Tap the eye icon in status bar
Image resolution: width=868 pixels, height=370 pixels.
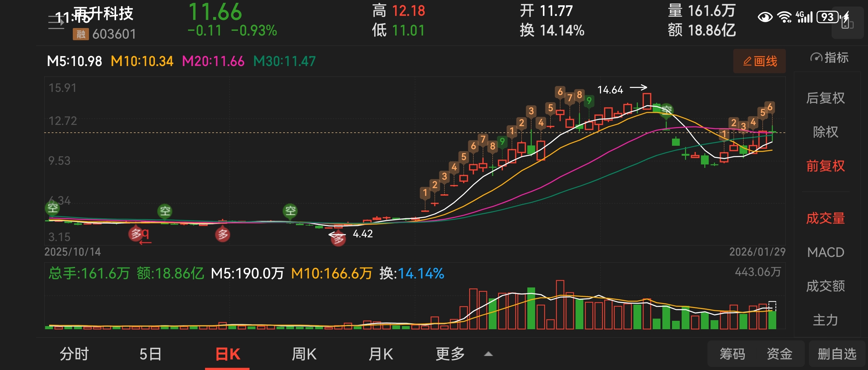pyautogui.click(x=765, y=17)
